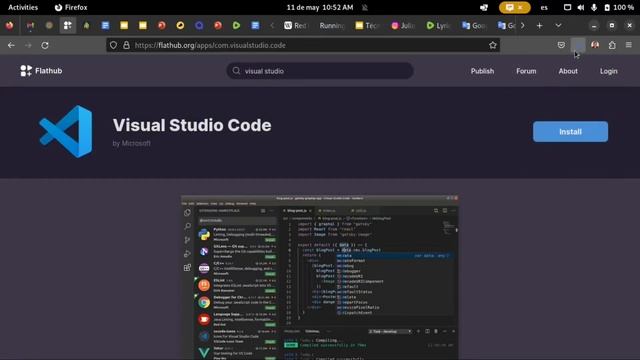Open the Publish page
This screenshot has height=360, width=640.
point(482,71)
